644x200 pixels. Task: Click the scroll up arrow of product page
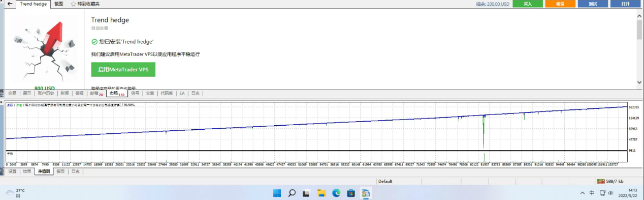point(639,17)
